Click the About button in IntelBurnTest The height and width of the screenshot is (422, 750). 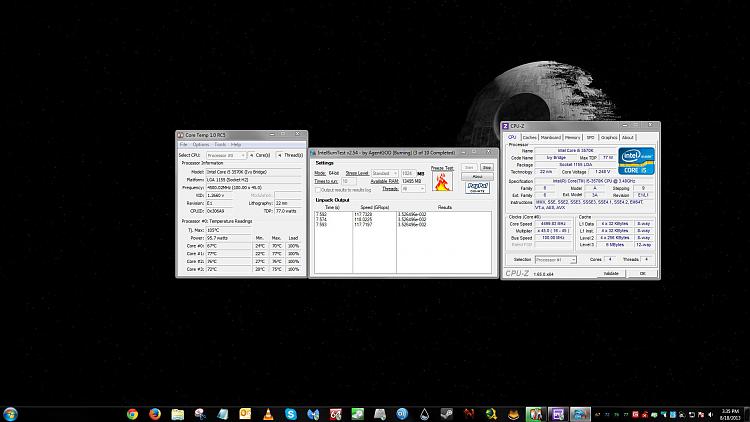[x=477, y=177]
